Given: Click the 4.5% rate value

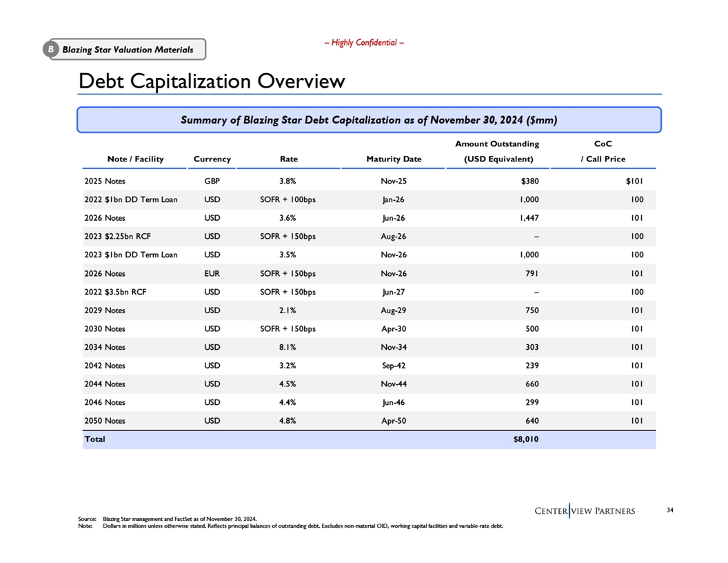Looking at the screenshot, I should (x=288, y=384).
